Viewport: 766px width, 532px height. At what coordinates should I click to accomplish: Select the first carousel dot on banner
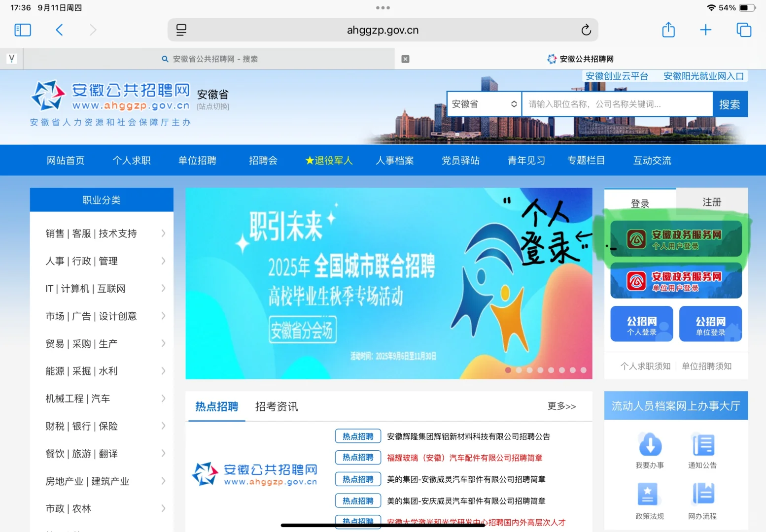coord(508,370)
